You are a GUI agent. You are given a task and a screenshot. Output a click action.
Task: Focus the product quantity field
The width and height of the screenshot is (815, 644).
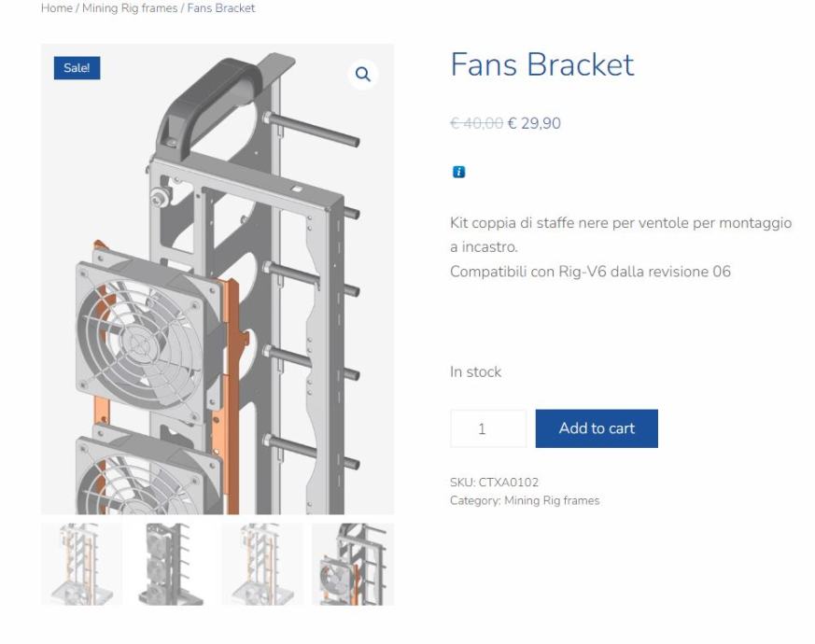pos(487,428)
